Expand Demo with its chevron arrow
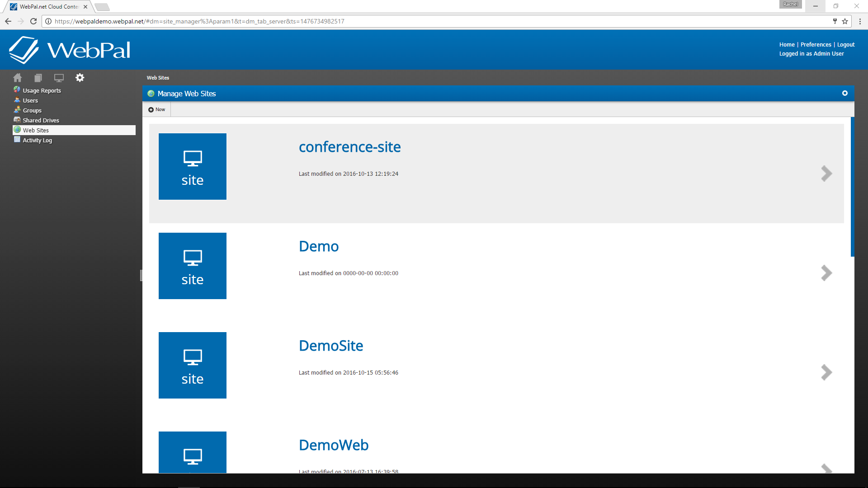Image resolution: width=868 pixels, height=488 pixels. click(x=826, y=273)
